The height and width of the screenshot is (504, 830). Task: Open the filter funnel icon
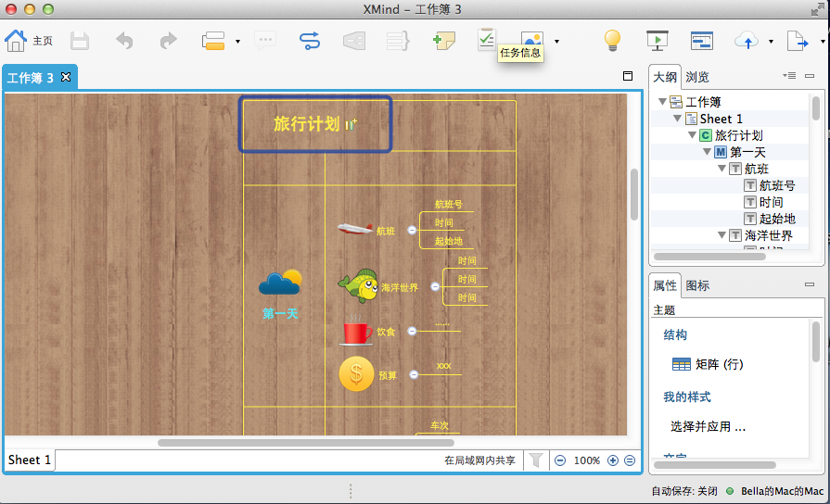[536, 460]
